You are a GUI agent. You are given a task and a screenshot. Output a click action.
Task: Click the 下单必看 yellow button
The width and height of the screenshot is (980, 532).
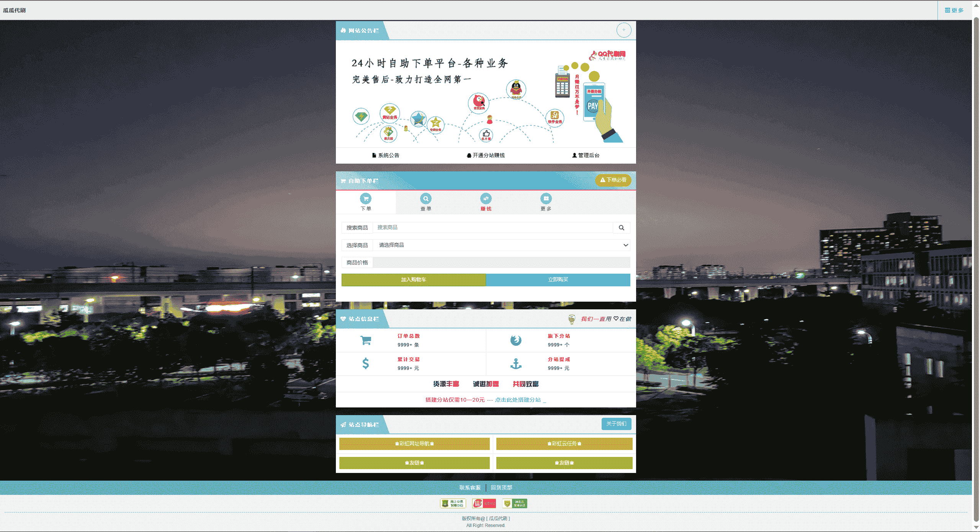click(x=613, y=180)
